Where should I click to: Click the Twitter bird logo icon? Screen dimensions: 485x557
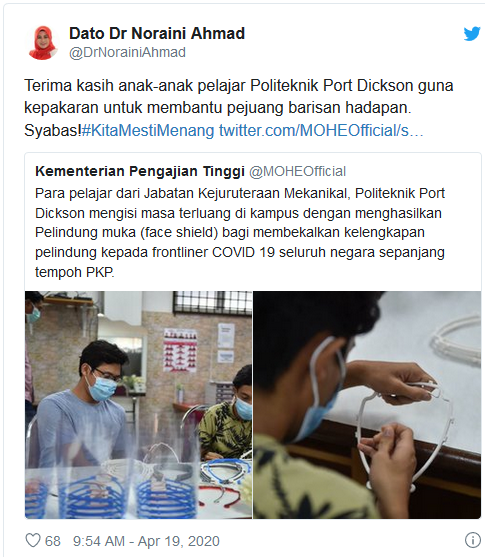click(472, 34)
